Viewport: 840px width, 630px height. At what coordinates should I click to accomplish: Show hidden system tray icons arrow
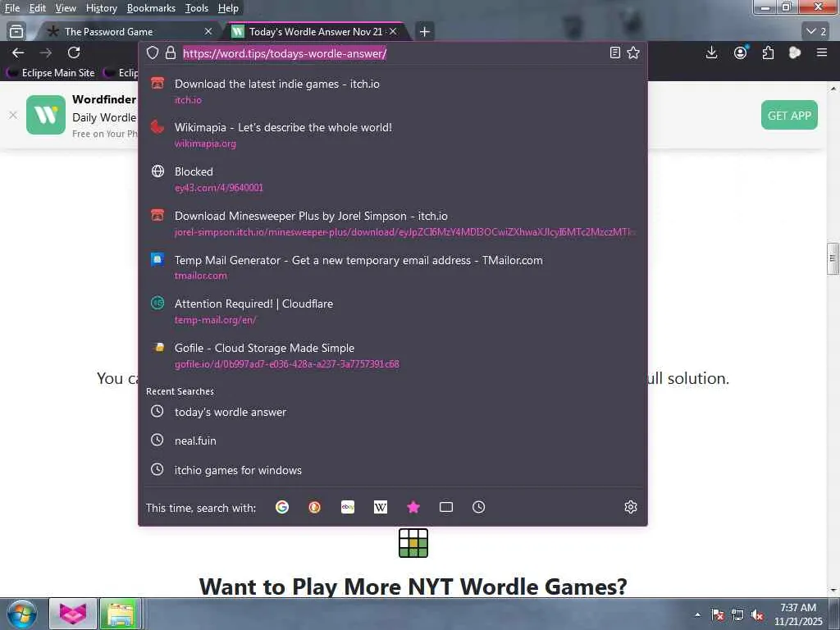697,614
